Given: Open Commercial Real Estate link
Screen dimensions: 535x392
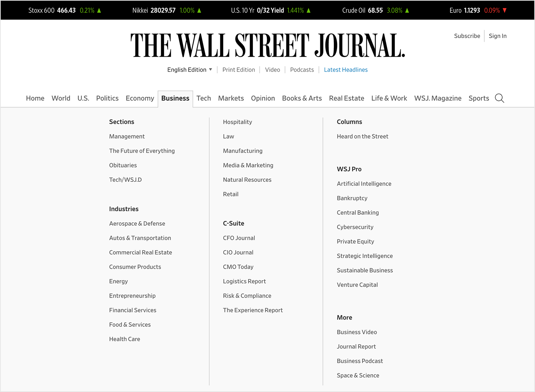Looking at the screenshot, I should [x=141, y=252].
